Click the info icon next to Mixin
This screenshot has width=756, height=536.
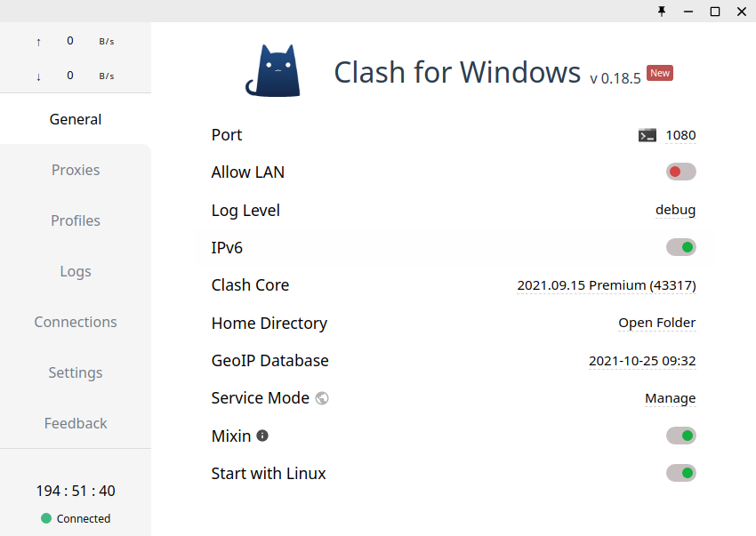(262, 436)
